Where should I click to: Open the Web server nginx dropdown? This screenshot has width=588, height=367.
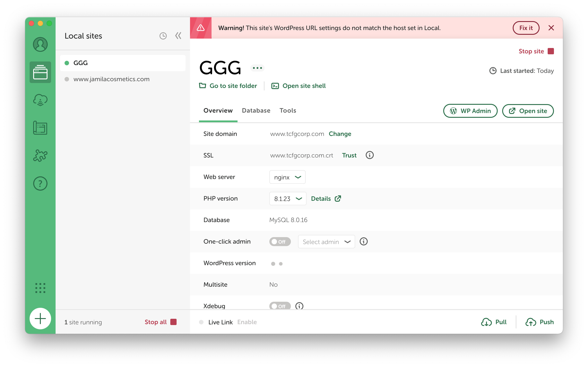pos(287,177)
